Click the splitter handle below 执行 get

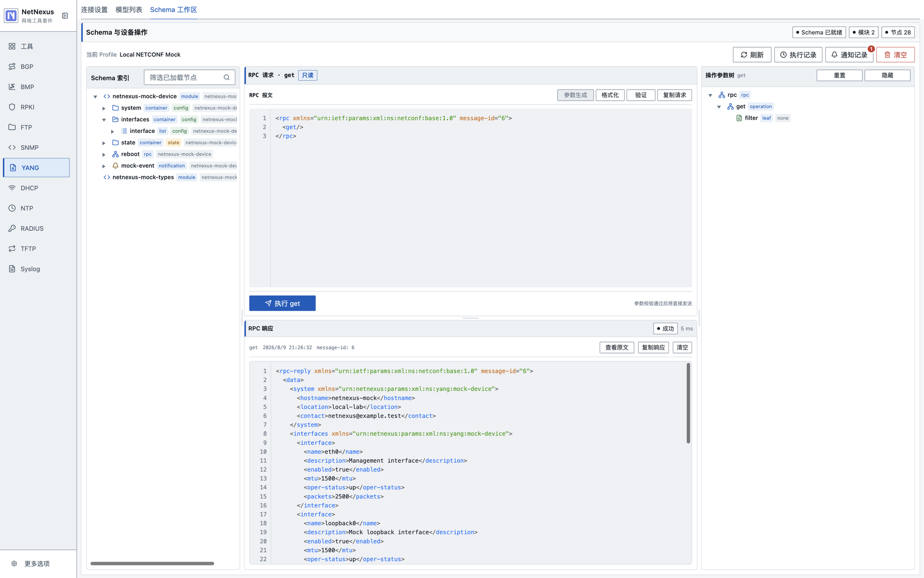point(470,318)
